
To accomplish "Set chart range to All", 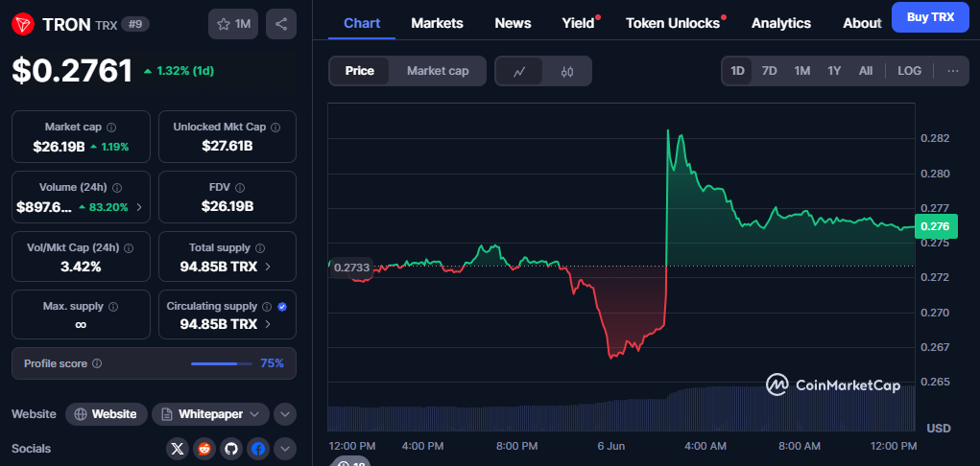I will tap(866, 71).
